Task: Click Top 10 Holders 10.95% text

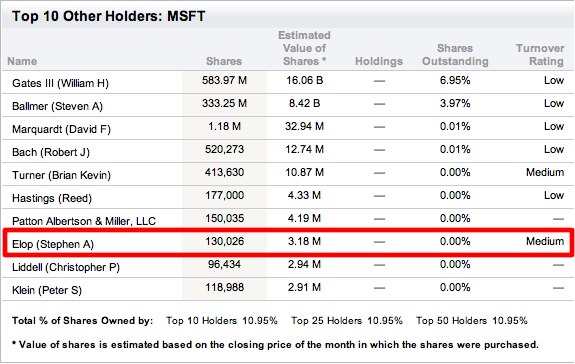Action: coord(221,321)
